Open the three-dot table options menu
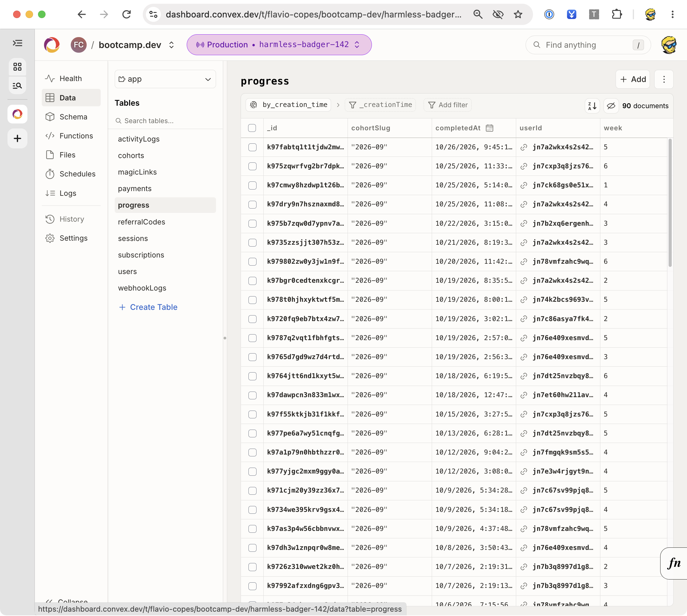Viewport: 687px width, 616px height. (664, 79)
